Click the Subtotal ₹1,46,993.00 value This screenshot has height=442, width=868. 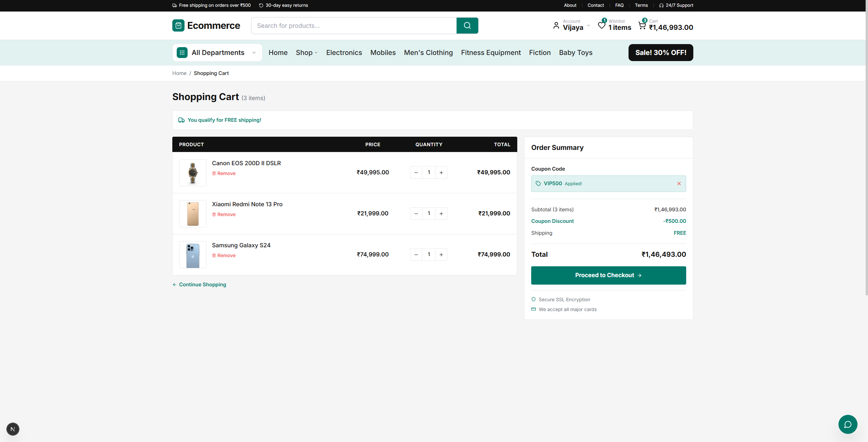670,210
